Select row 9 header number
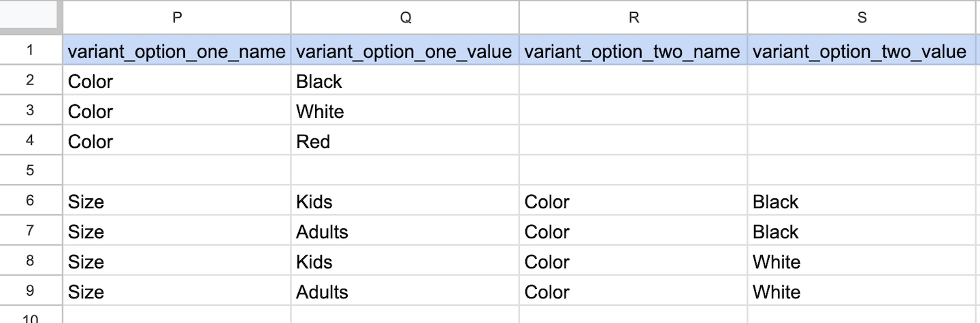Image resolution: width=980 pixels, height=323 pixels. 30,291
